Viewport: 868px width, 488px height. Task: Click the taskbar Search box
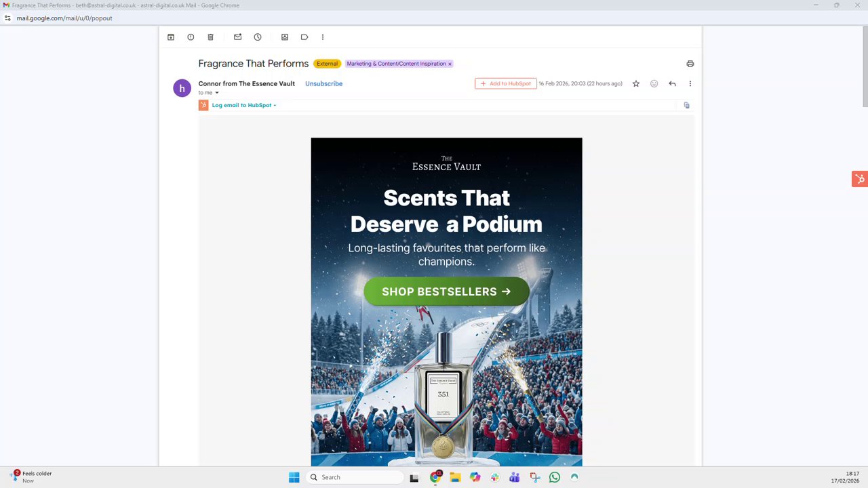click(355, 477)
